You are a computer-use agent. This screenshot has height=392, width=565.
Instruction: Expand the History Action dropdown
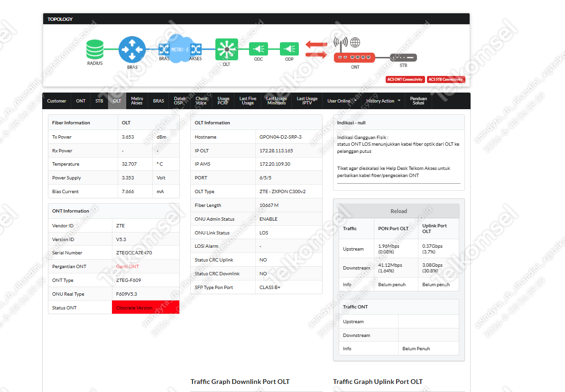coord(383,101)
